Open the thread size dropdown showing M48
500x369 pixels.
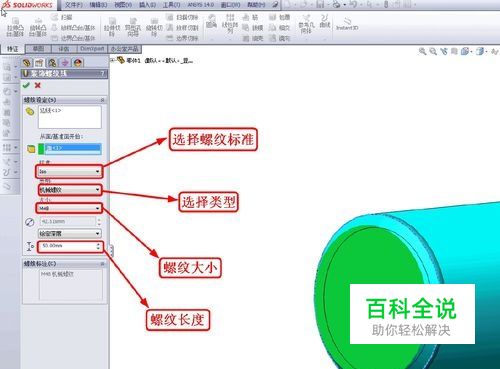69,208
